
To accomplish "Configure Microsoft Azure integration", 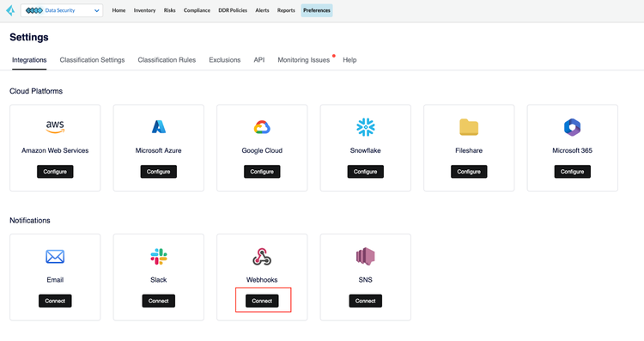I will tap(159, 172).
